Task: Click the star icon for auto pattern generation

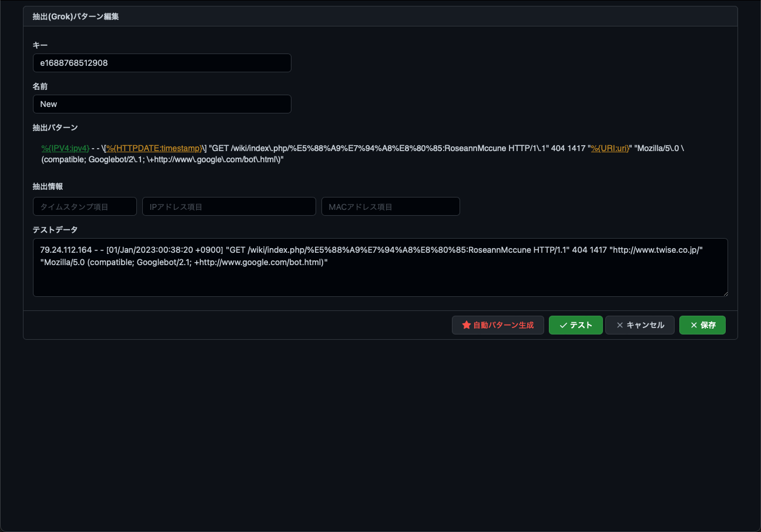Action: click(x=467, y=325)
